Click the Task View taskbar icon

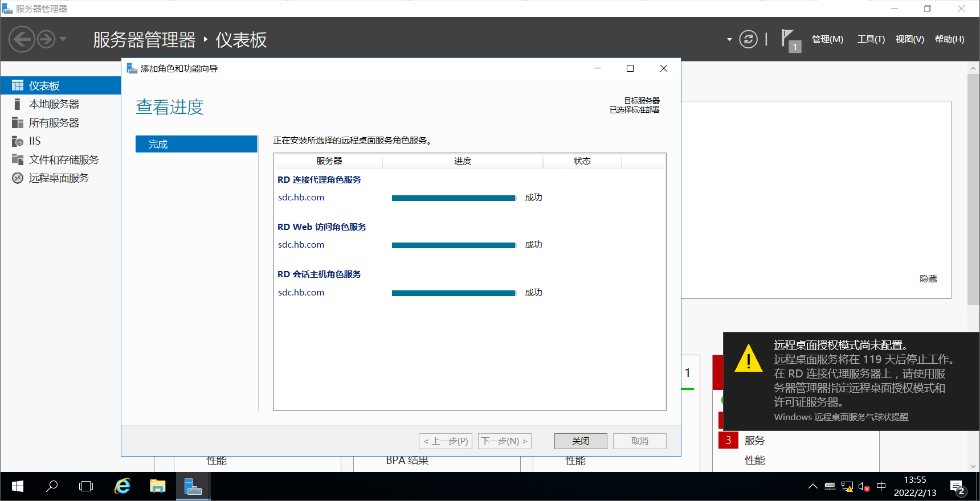point(86,486)
